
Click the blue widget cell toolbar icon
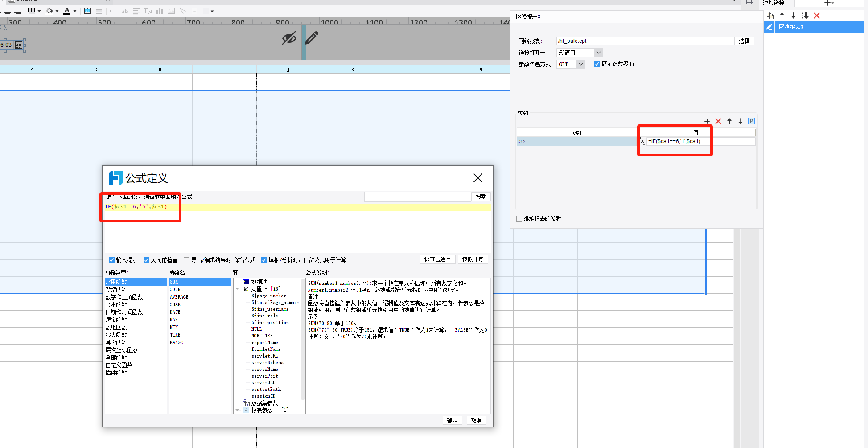pyautogui.click(x=87, y=11)
